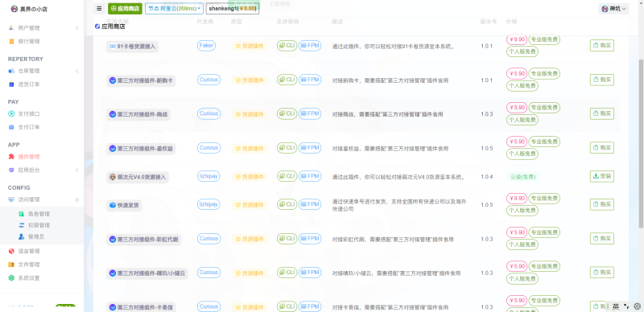Click the 语言管理 globe icon

point(11,251)
